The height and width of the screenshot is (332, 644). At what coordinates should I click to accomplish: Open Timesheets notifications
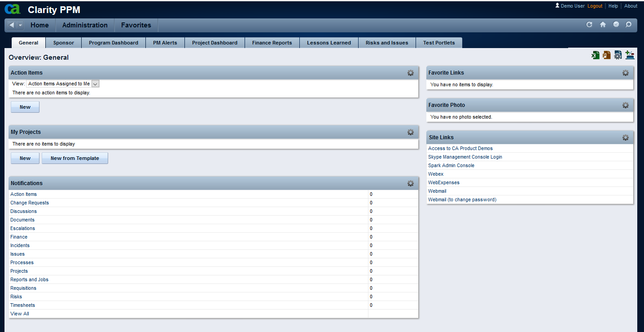[x=22, y=305]
